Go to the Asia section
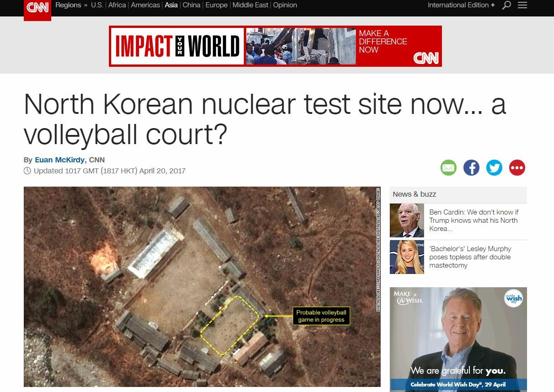Image resolution: width=554 pixels, height=392 pixels. point(171,5)
